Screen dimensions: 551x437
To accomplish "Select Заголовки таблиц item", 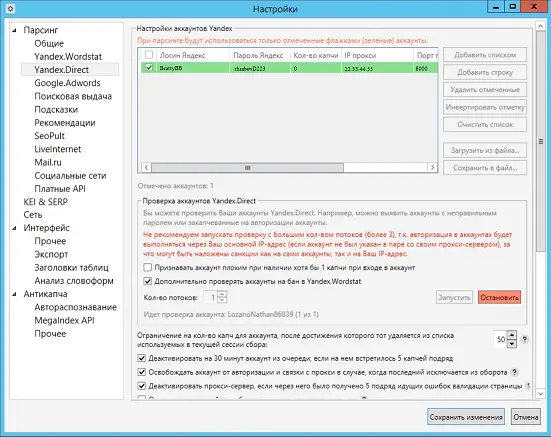I will pos(71,268).
